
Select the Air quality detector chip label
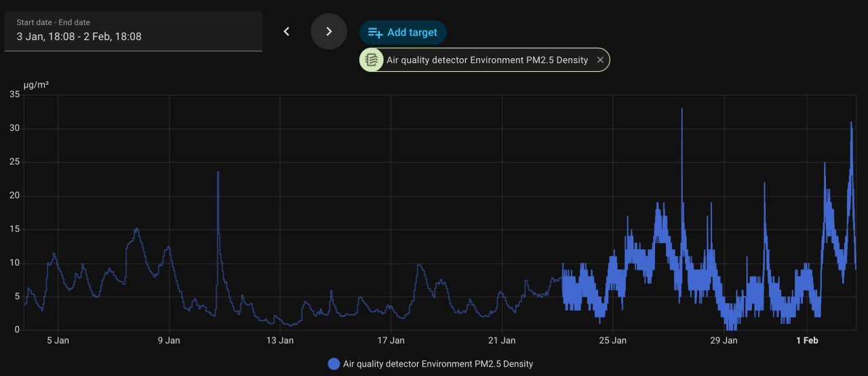point(486,60)
